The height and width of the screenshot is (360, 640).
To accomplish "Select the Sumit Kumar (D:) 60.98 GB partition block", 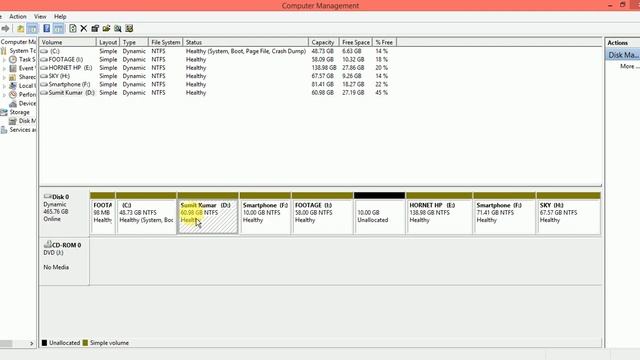I will tap(208, 213).
